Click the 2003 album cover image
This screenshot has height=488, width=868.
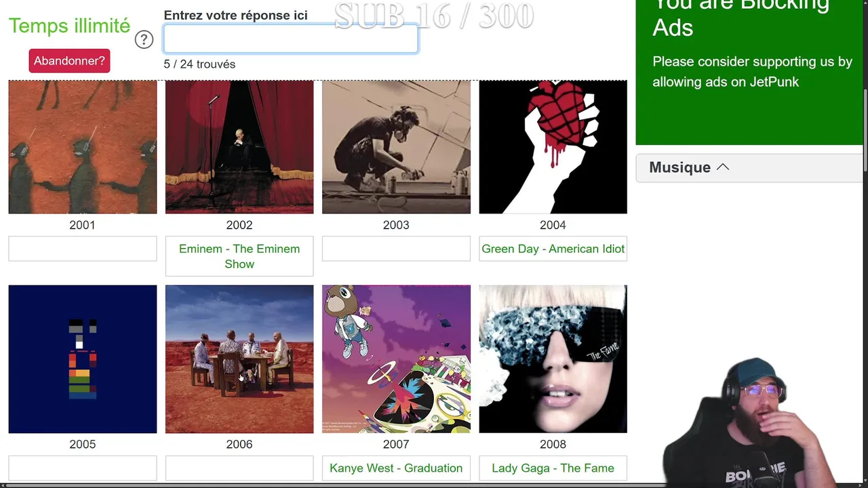point(396,147)
